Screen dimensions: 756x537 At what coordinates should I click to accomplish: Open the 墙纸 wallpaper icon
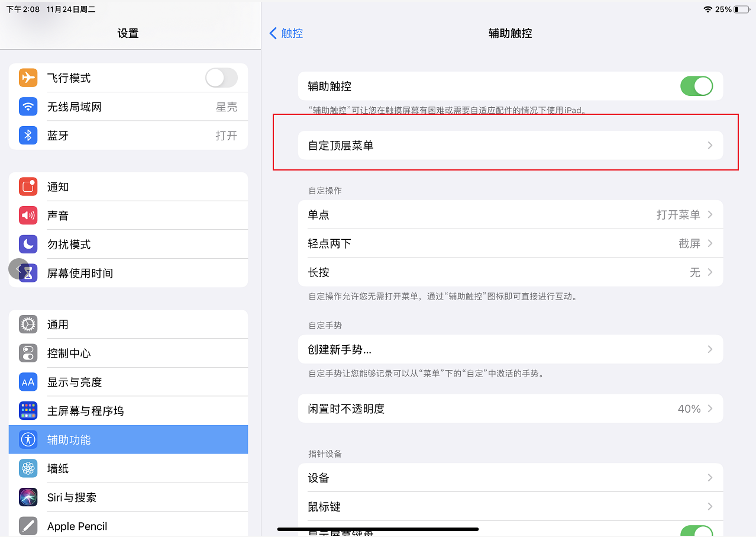click(28, 468)
